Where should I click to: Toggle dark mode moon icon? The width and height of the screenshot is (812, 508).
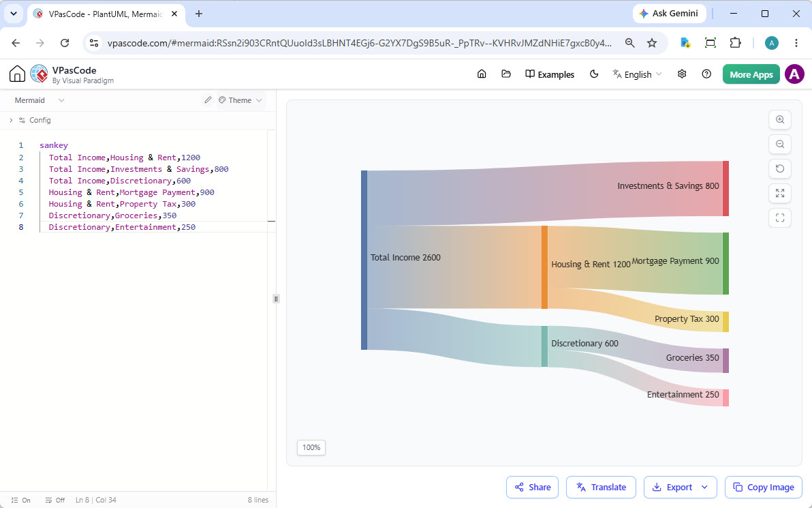click(594, 74)
